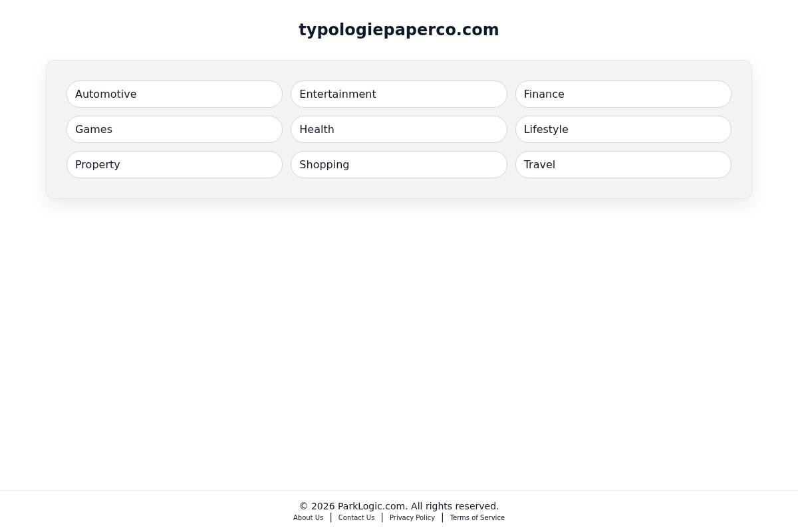The image size is (798, 532).
Task: Click the Travel button in last row
Action: click(623, 164)
